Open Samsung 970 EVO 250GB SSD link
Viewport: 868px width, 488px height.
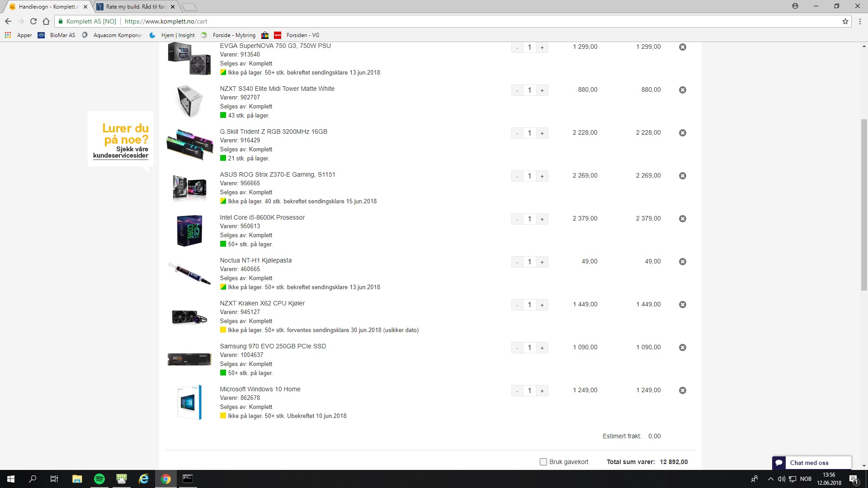(273, 346)
